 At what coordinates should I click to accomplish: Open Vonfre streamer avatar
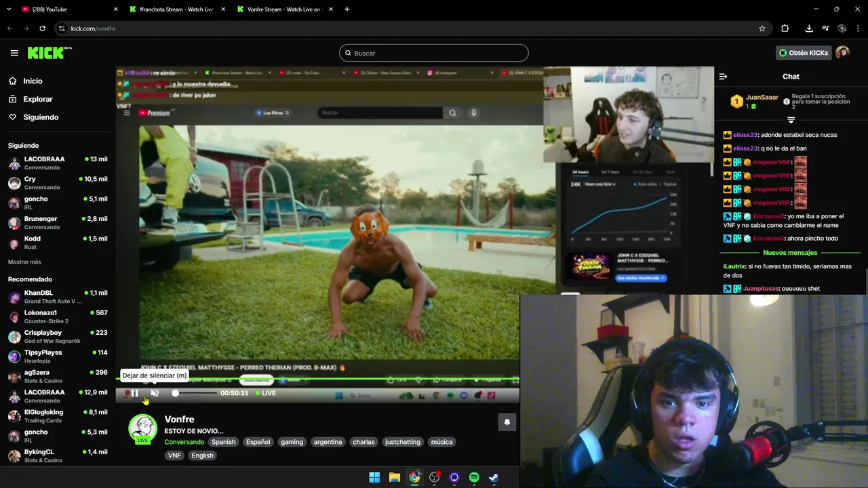[142, 428]
